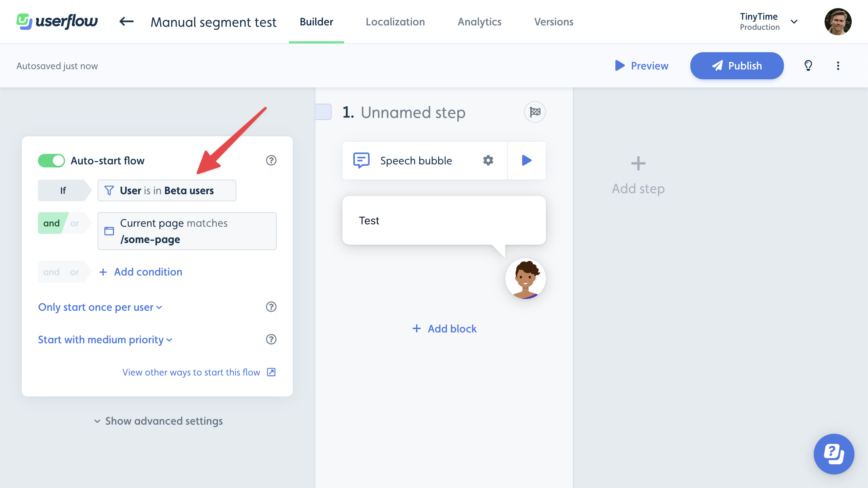This screenshot has width=868, height=488.
Task: Click Add block
Action: [444, 329]
